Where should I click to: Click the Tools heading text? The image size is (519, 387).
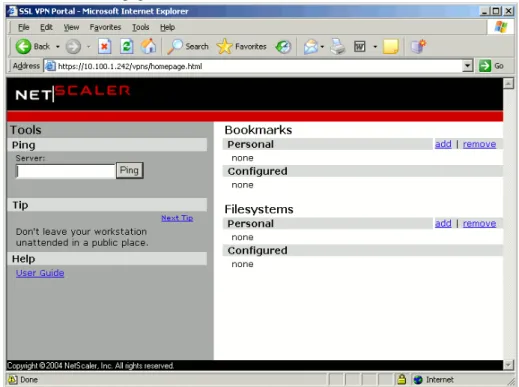pyautogui.click(x=26, y=130)
